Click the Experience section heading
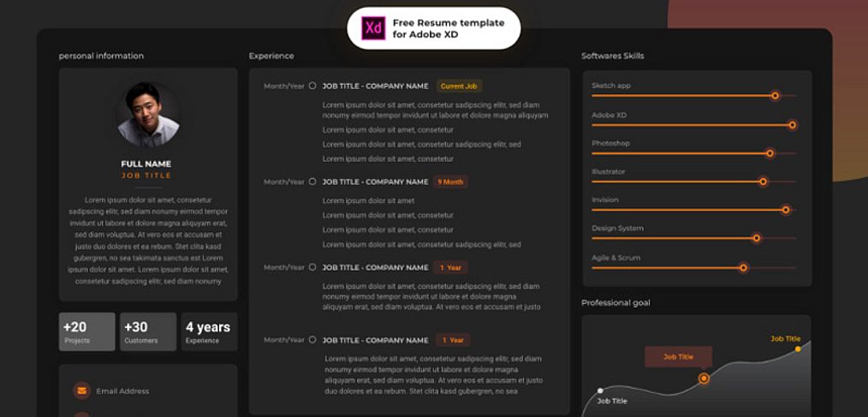 pos(271,56)
